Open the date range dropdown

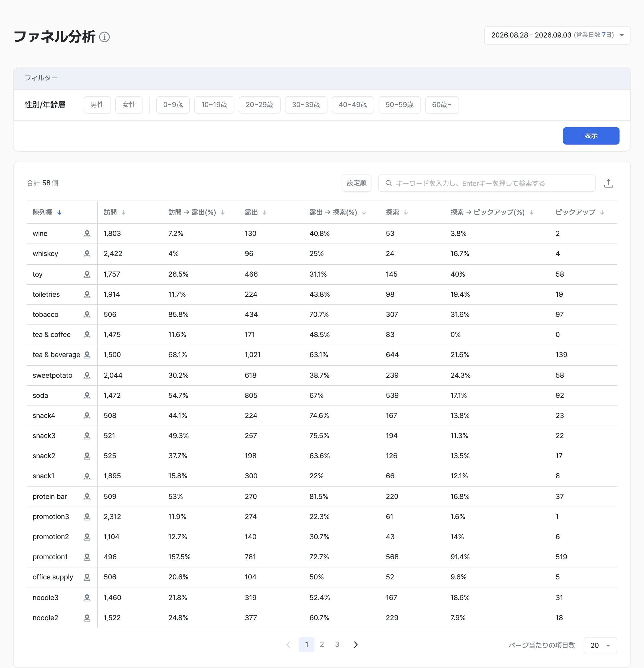pyautogui.click(x=557, y=35)
